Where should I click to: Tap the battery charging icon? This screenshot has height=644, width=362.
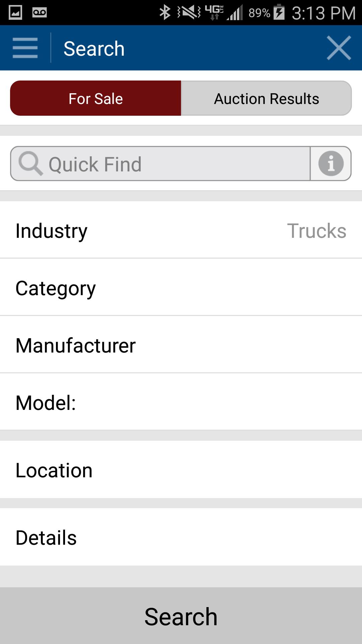(x=279, y=13)
